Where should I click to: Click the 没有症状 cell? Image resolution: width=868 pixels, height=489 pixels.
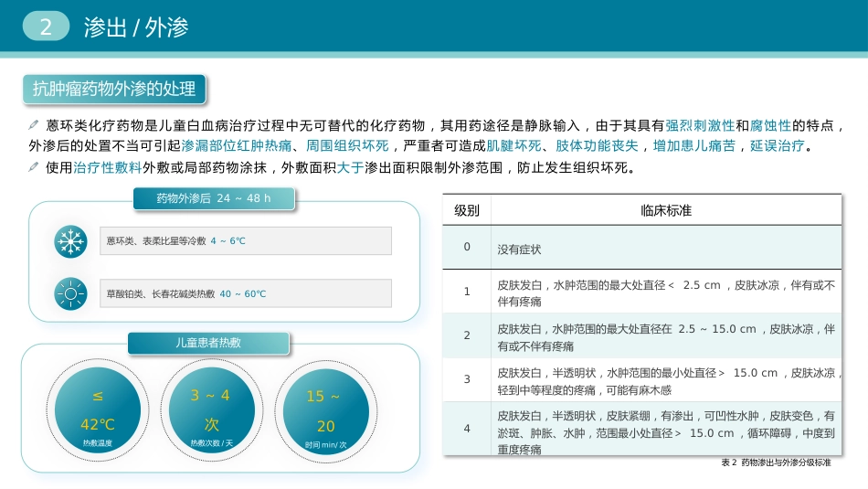pyautogui.click(x=666, y=247)
